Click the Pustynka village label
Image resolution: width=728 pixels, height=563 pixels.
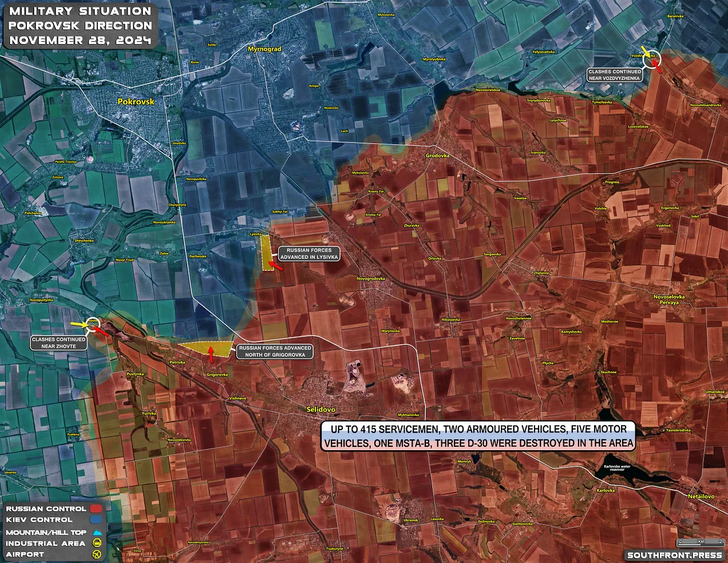(135, 374)
